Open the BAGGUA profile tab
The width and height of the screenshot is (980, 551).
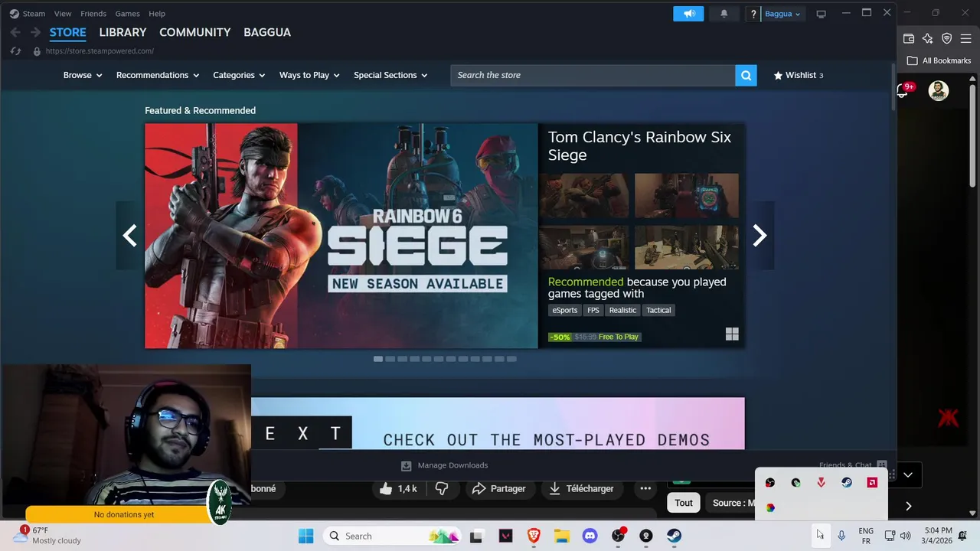point(267,32)
